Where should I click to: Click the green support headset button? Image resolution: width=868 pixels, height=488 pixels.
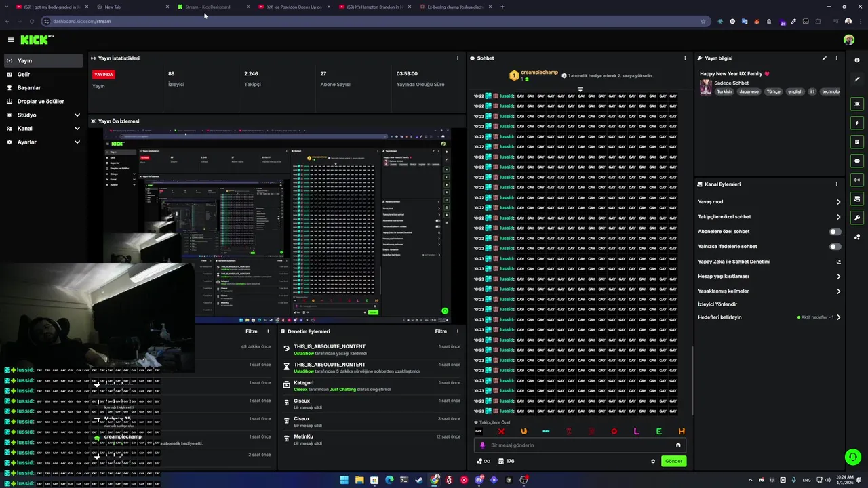point(852,457)
